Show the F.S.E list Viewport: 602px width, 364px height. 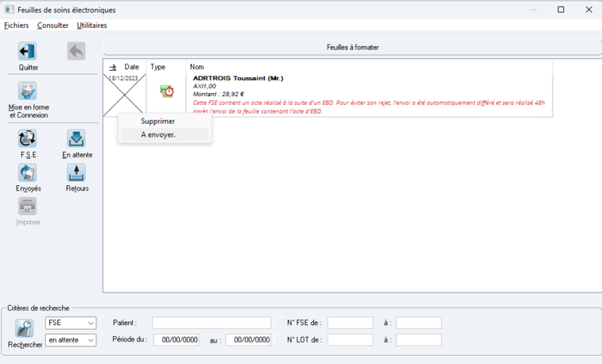point(27,139)
